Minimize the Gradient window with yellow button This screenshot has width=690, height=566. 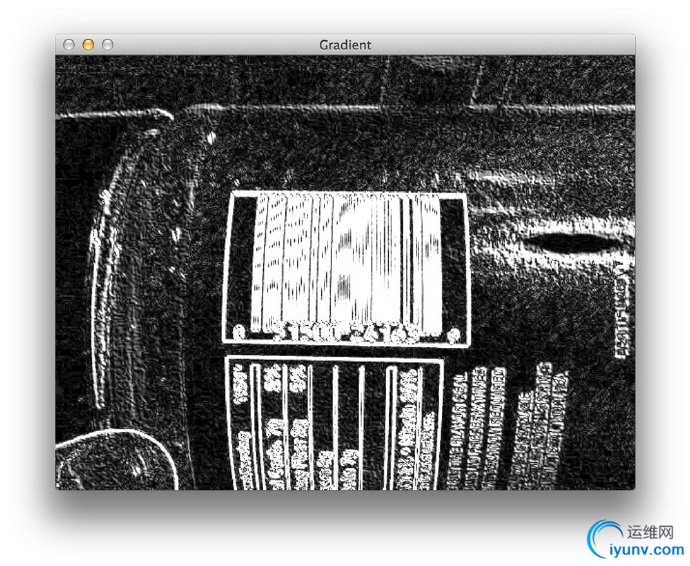[x=88, y=44]
